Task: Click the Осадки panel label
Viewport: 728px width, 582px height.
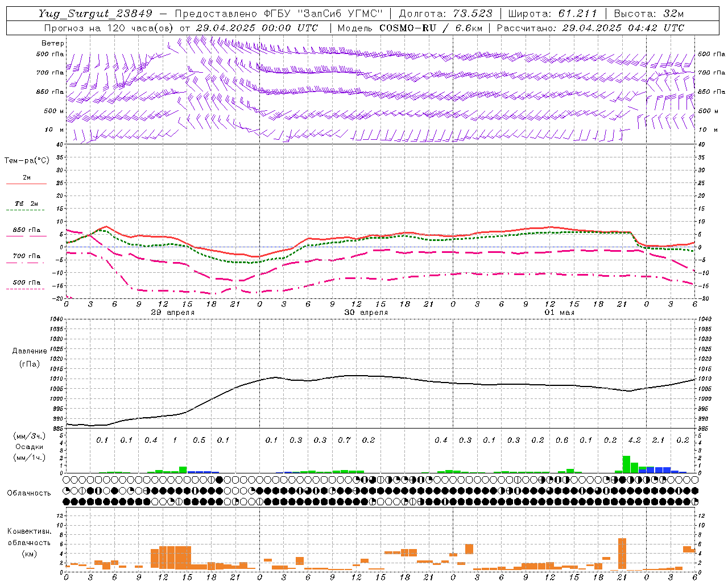Action: pyautogui.click(x=30, y=447)
